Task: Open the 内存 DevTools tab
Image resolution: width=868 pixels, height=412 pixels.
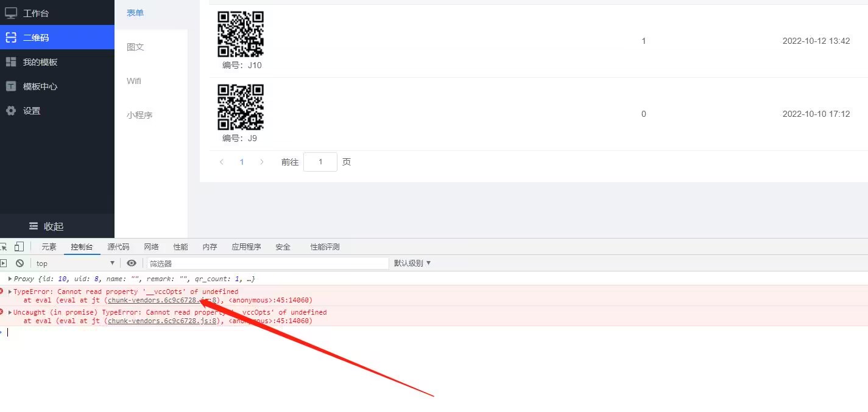Action: [x=210, y=246]
